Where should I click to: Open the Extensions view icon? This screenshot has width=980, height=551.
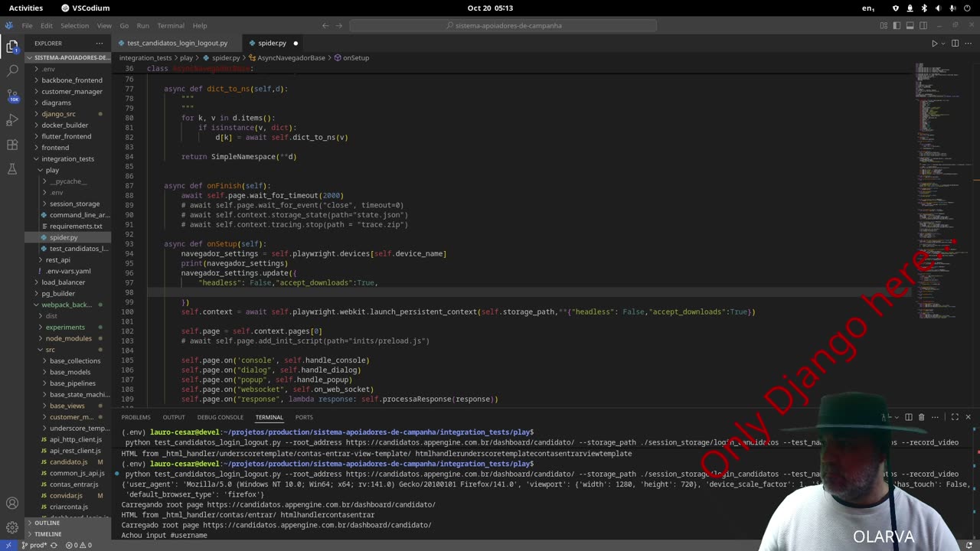(12, 145)
